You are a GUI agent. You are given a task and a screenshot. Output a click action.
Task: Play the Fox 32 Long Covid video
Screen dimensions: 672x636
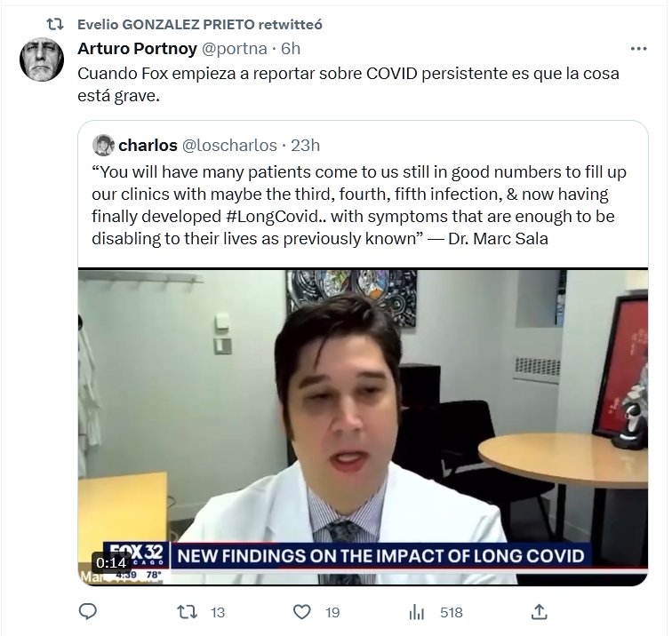(363, 426)
